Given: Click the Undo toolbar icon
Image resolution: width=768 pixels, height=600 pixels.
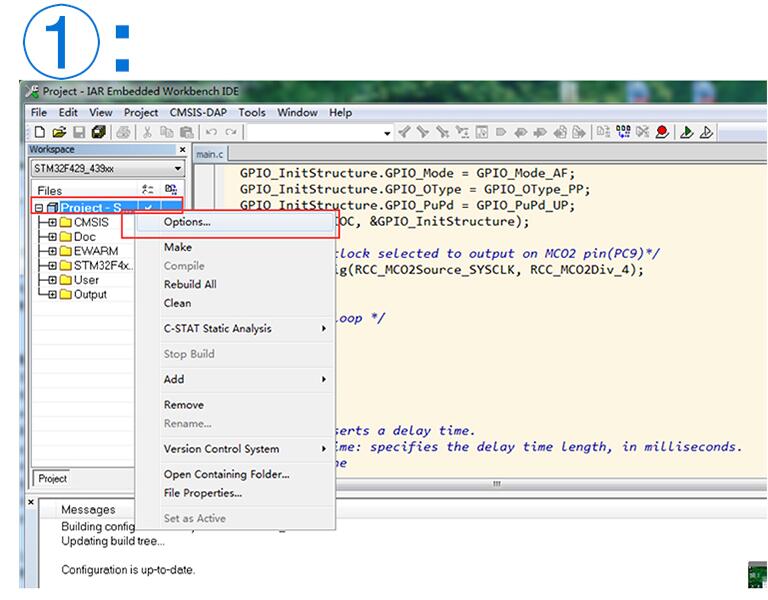Looking at the screenshot, I should click(212, 132).
